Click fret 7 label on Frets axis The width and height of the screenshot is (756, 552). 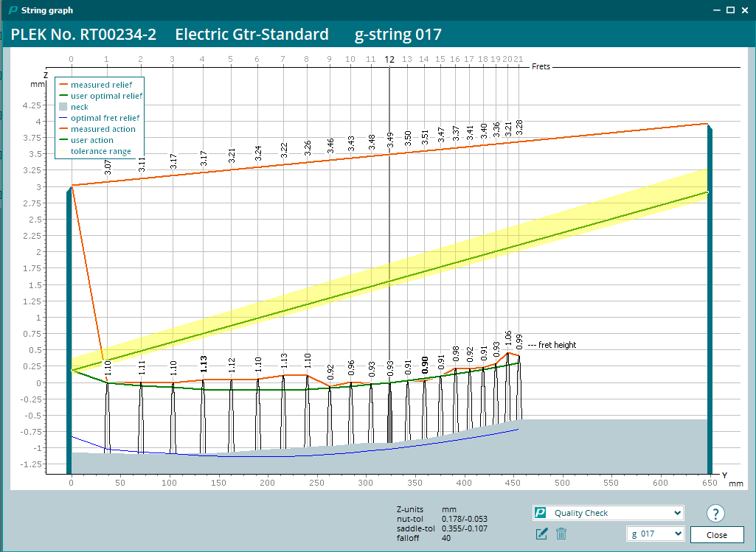(282, 59)
